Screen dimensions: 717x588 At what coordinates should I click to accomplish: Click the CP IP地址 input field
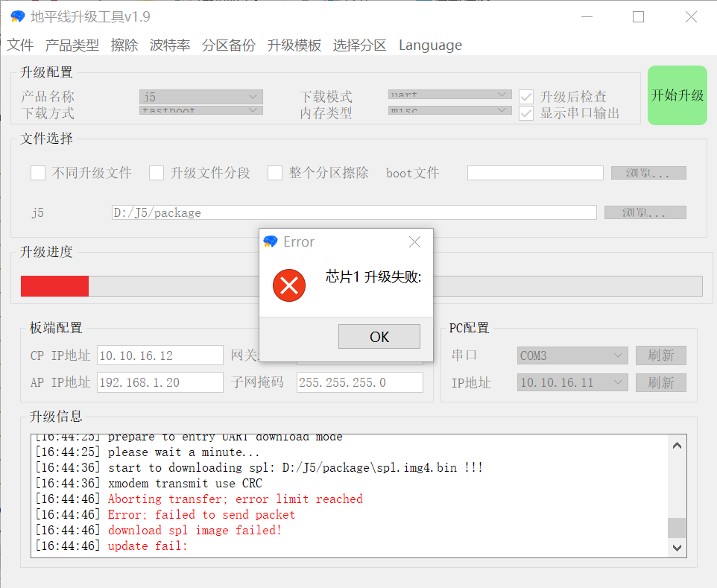coord(159,355)
